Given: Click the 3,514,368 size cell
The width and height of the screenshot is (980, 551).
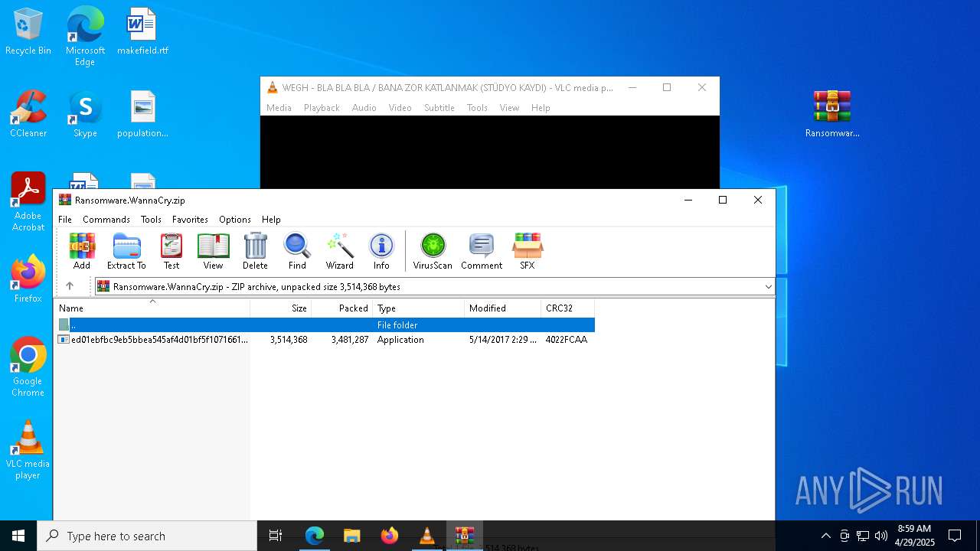Looking at the screenshot, I should coord(289,340).
